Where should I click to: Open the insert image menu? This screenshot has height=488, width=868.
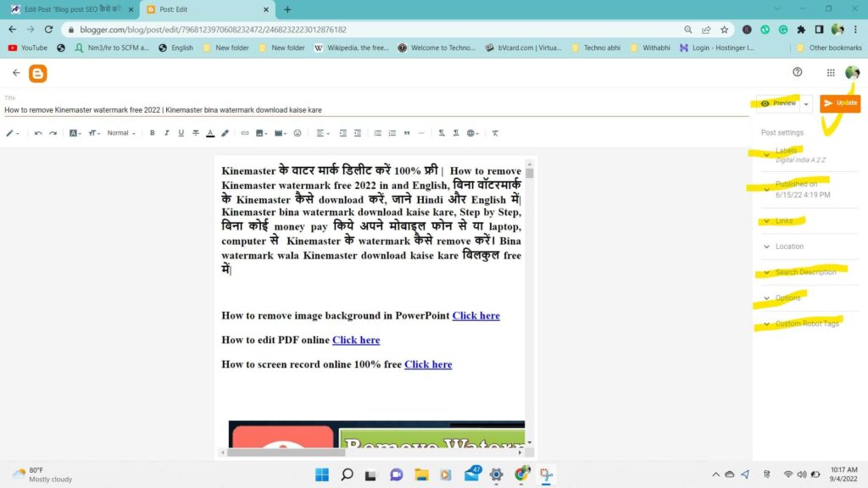(261, 133)
